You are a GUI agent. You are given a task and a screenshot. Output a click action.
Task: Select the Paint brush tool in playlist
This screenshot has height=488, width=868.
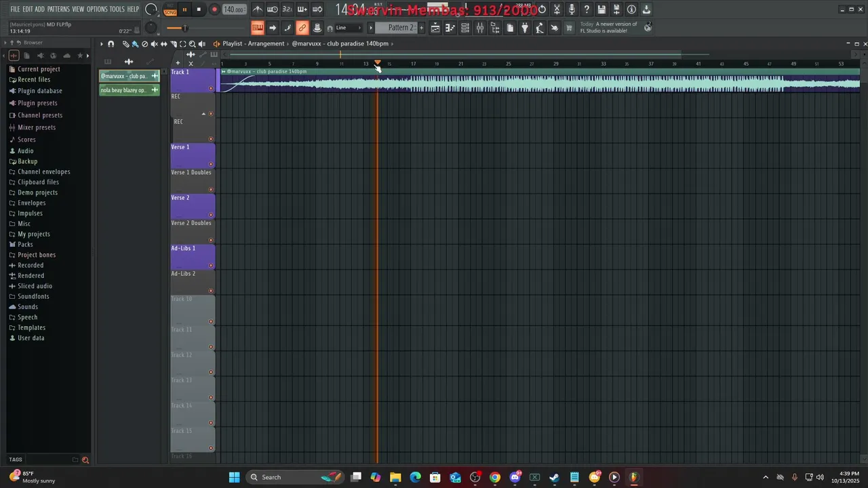[135, 44]
